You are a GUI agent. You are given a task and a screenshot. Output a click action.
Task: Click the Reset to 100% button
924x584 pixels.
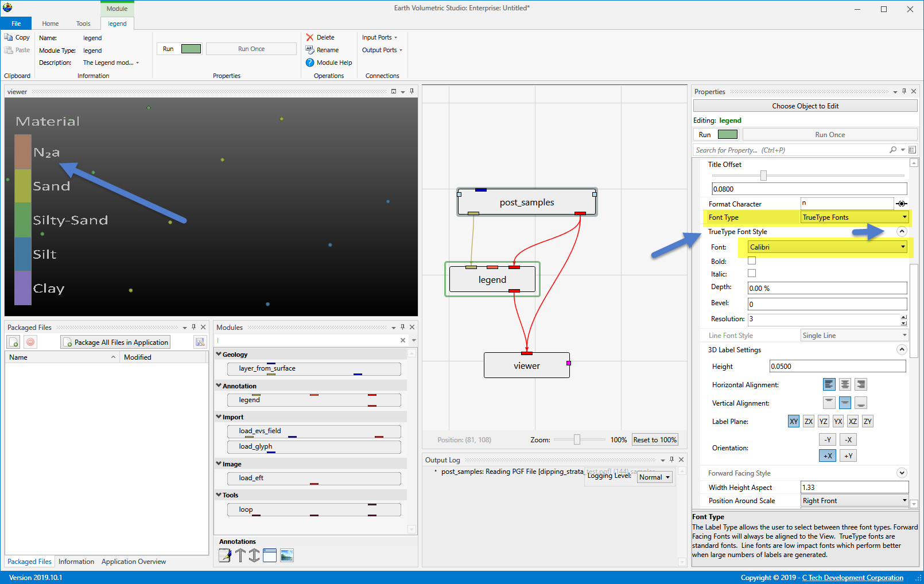(x=655, y=440)
